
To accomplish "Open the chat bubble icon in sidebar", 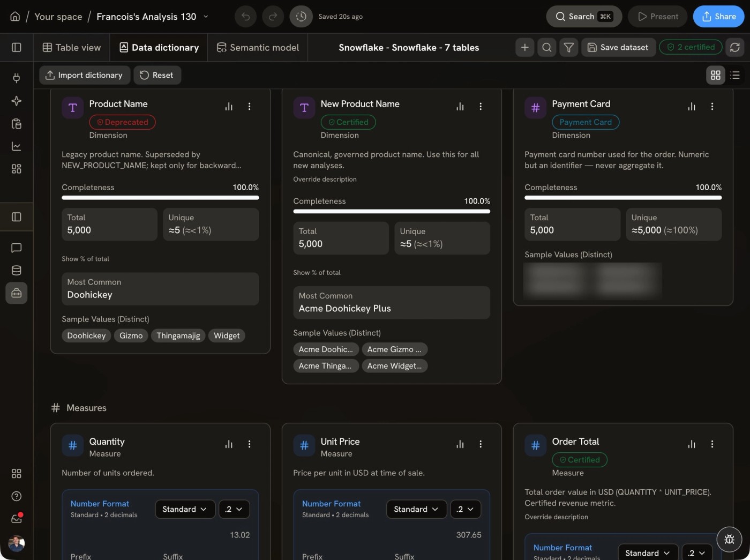I will tap(17, 248).
